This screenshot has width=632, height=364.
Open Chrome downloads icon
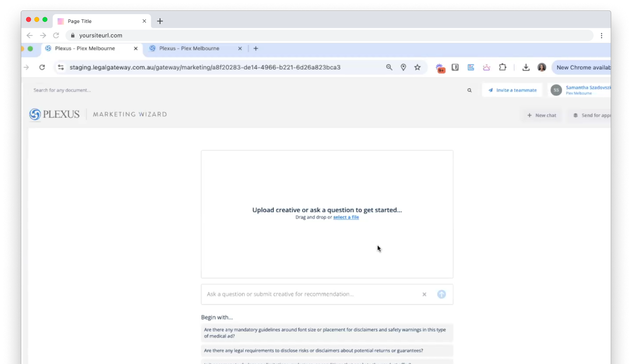pyautogui.click(x=526, y=67)
